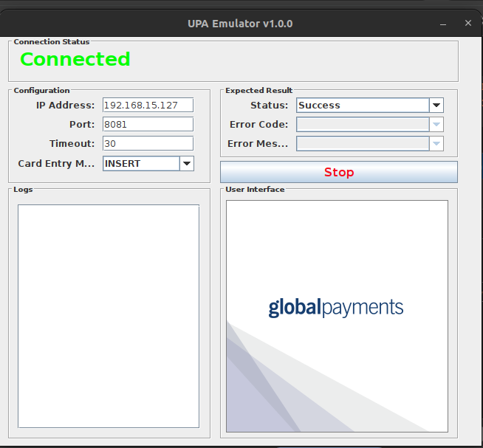Viewport: 483px width, 448px height.
Task: Click the Timeout field showing 30
Action: 148,143
